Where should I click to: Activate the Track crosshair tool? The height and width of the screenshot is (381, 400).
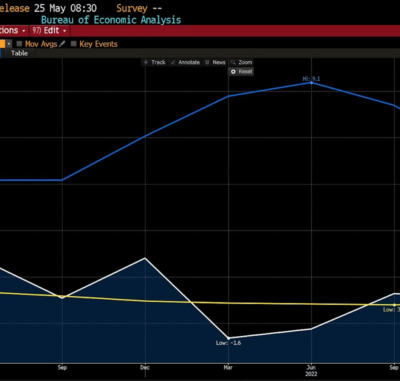(154, 62)
